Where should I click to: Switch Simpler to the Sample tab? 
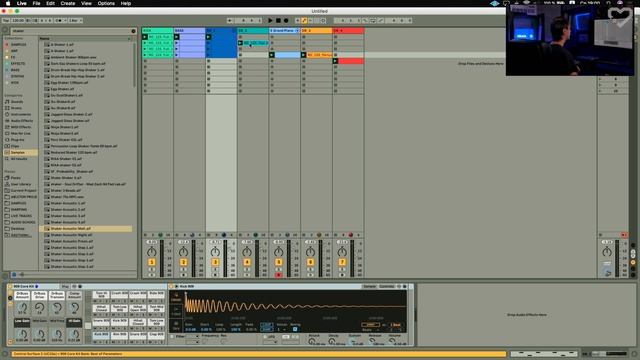[x=369, y=287]
